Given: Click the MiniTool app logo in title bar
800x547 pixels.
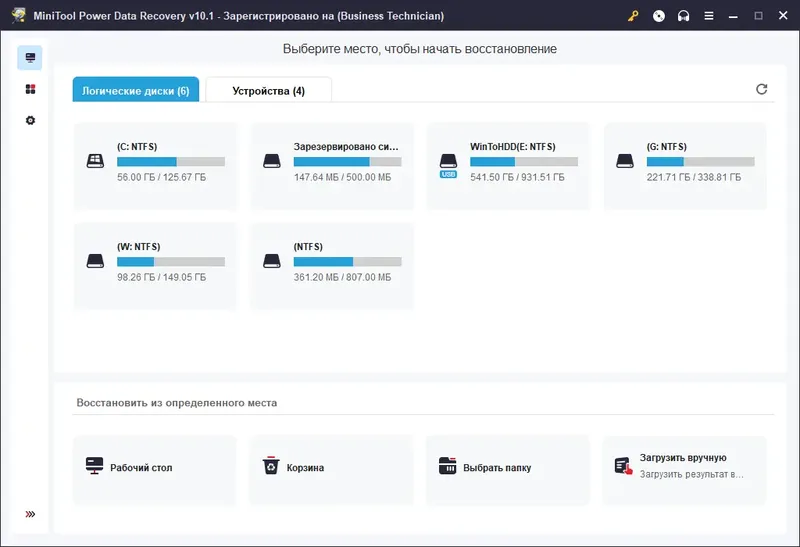Looking at the screenshot, I should [19, 15].
